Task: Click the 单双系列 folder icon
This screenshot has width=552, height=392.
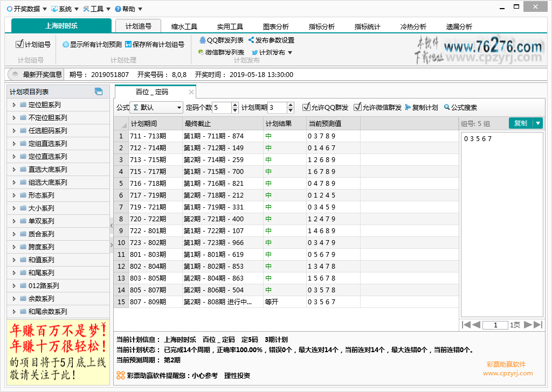Action: point(23,221)
